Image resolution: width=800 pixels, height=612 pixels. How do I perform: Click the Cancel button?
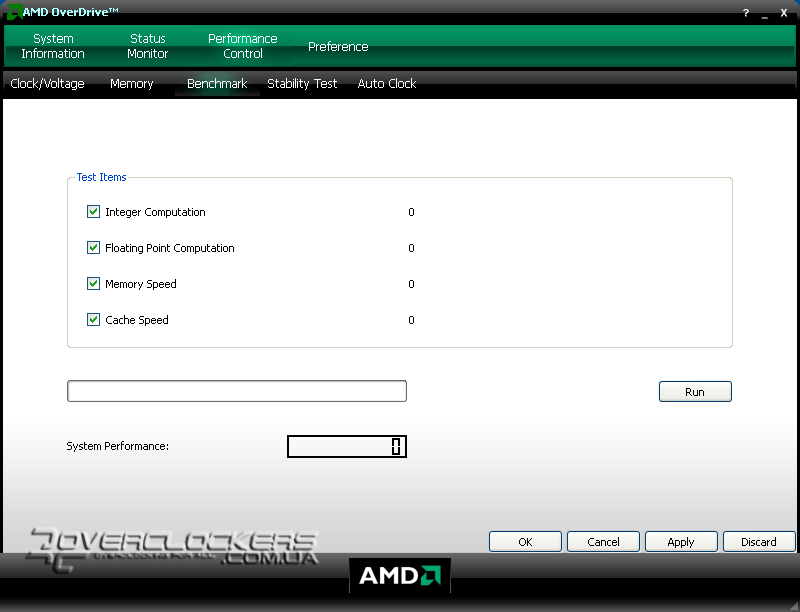pyautogui.click(x=603, y=542)
